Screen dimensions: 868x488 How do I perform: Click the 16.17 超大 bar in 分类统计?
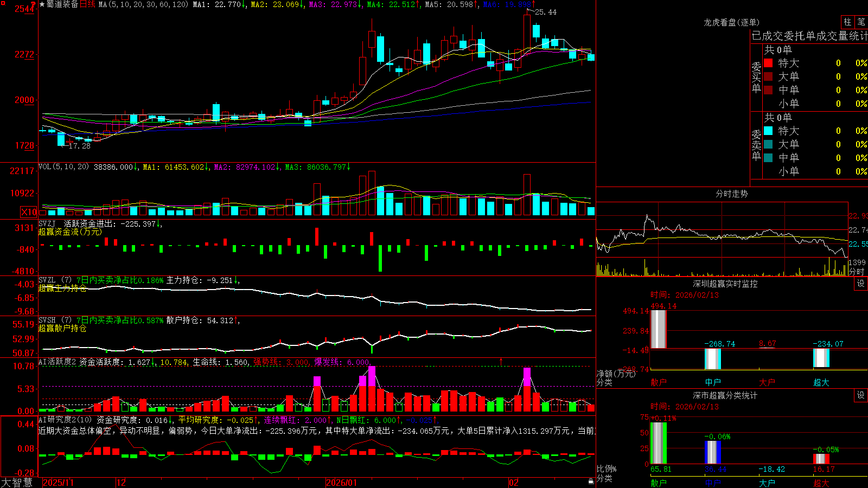coord(821,459)
